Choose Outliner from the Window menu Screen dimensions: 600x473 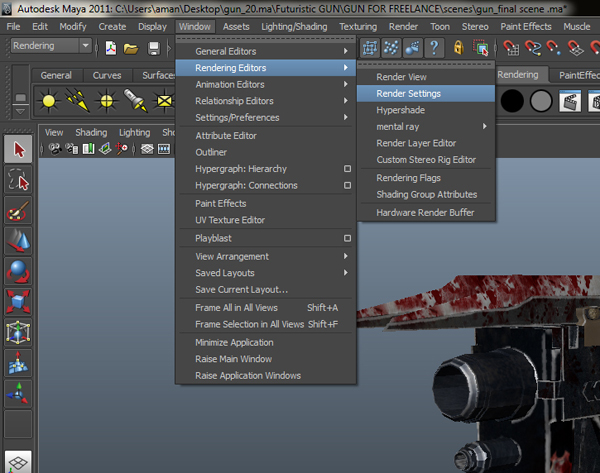[x=266, y=152]
